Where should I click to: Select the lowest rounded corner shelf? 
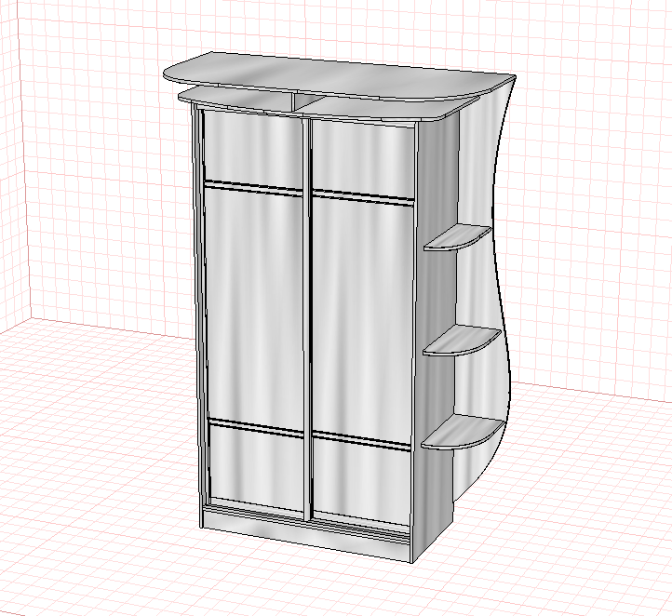click(462, 432)
